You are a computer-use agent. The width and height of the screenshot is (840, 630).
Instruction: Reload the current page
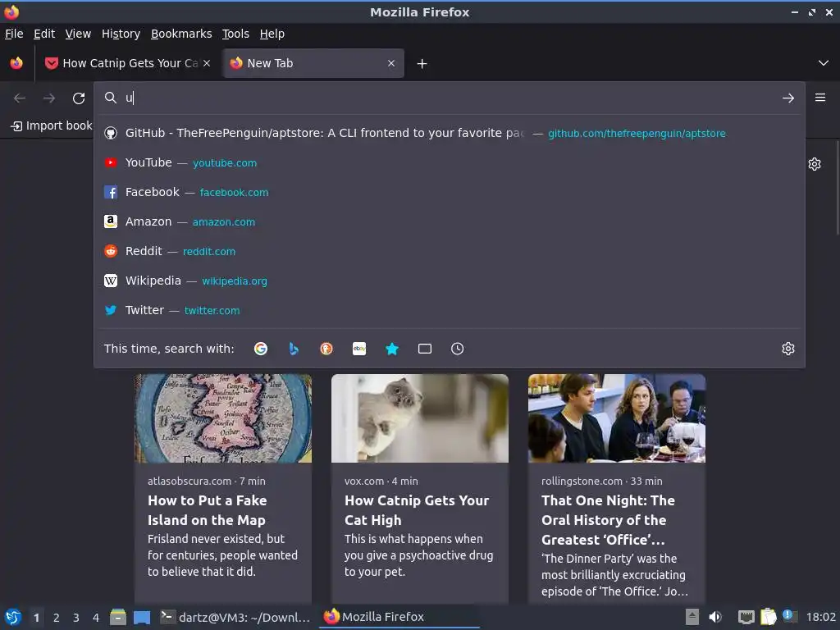(79, 98)
